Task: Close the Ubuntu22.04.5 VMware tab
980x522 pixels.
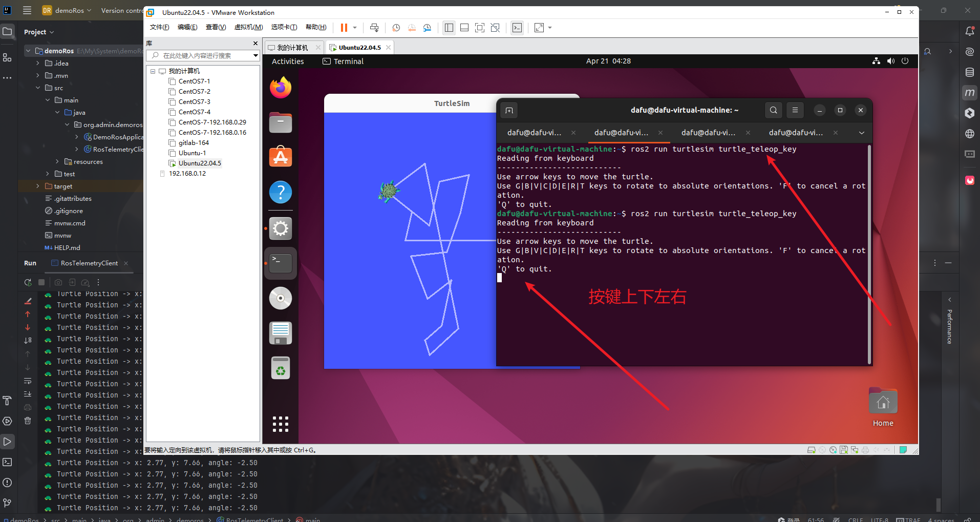Action: [389, 48]
